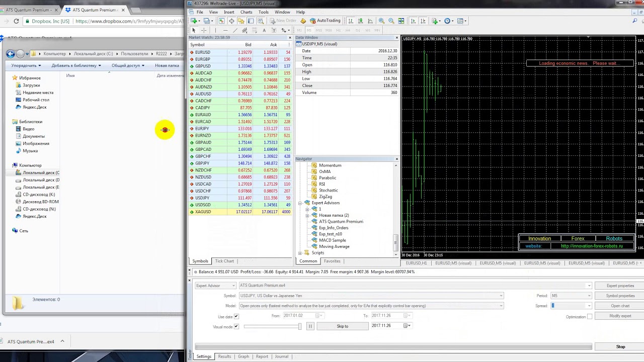
Task: Toggle the AutoTrading button
Action: click(x=326, y=21)
